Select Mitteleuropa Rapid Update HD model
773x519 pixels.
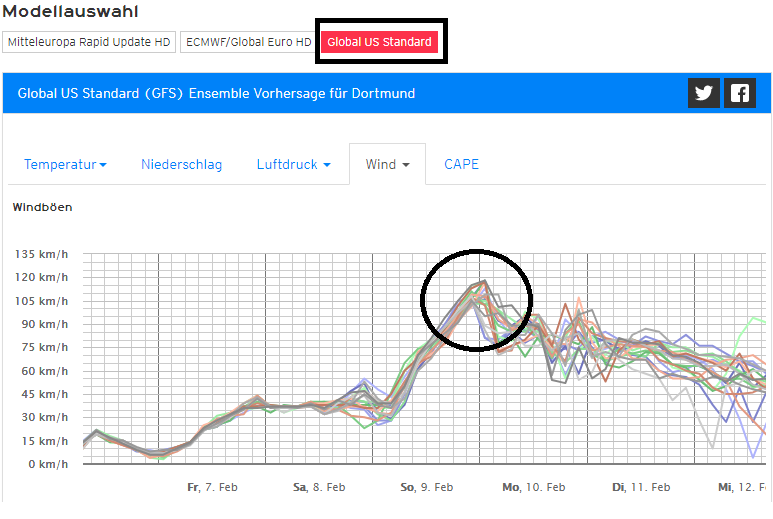[89, 42]
